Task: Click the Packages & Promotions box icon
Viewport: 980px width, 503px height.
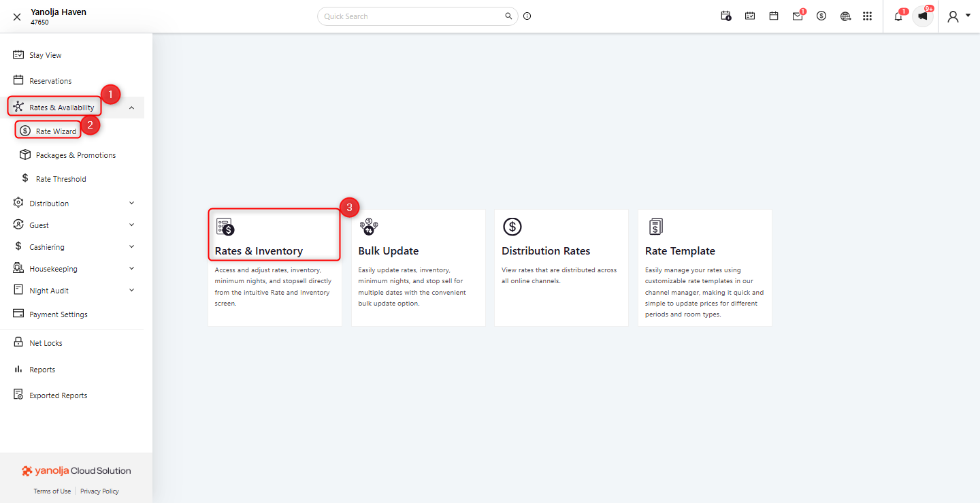Action: (25, 155)
